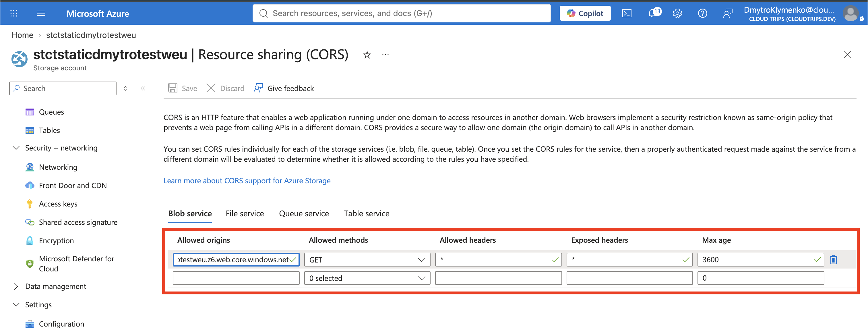
Task: Open Shared access signature
Action: (78, 223)
